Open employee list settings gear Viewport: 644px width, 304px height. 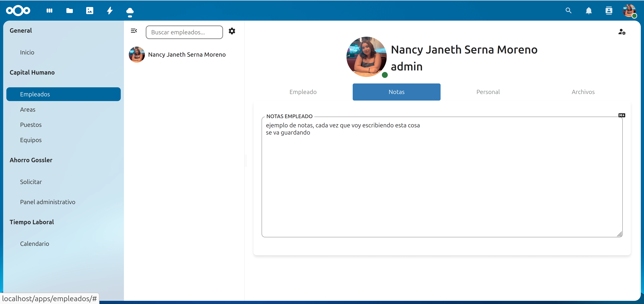pos(232,31)
